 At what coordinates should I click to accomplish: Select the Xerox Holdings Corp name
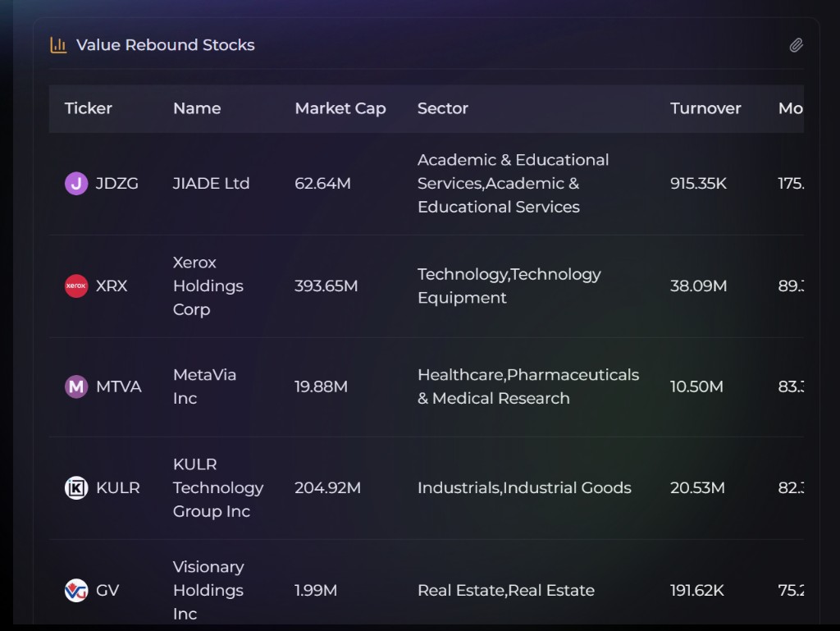[x=208, y=286]
